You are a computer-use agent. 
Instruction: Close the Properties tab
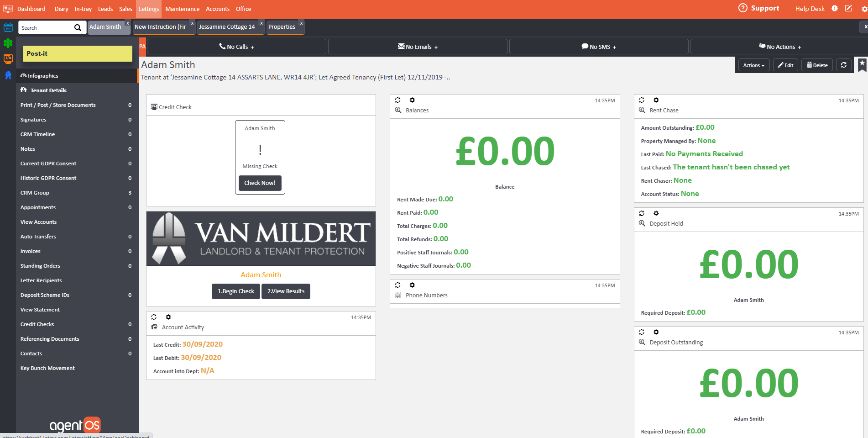(301, 23)
